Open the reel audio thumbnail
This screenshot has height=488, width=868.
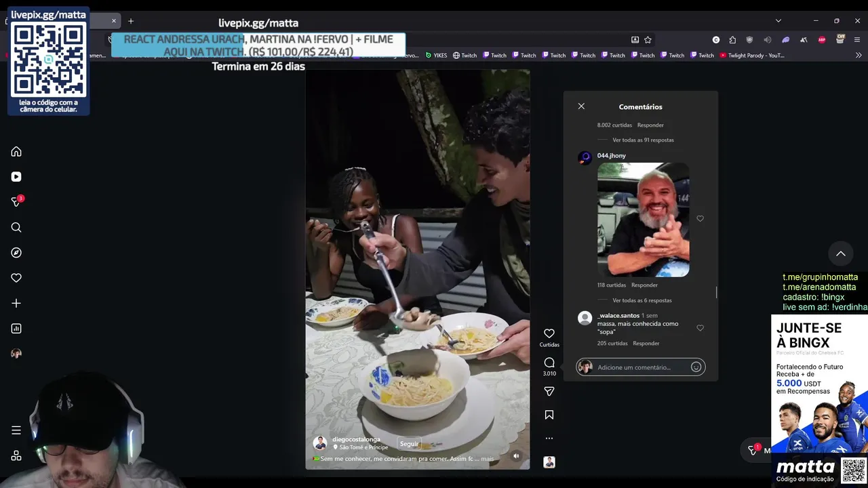(549, 462)
